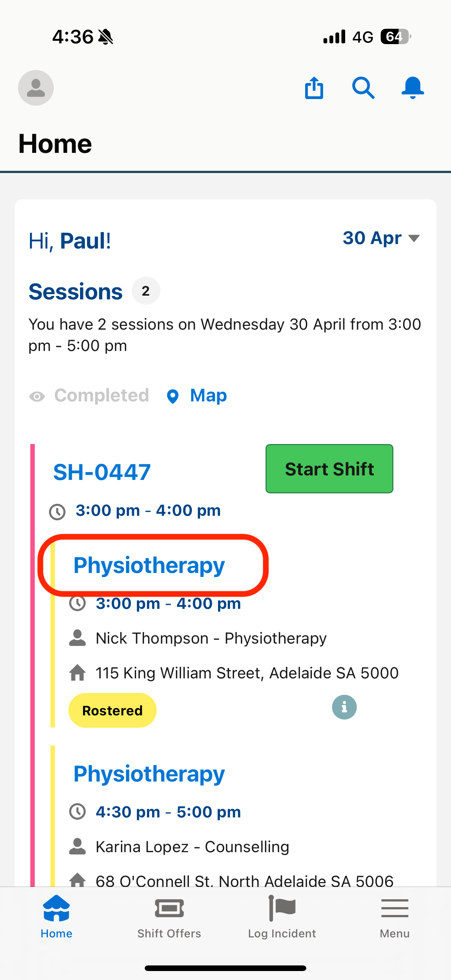Image resolution: width=451 pixels, height=980 pixels.
Task: Open shift SH-0447 link
Action: click(102, 472)
